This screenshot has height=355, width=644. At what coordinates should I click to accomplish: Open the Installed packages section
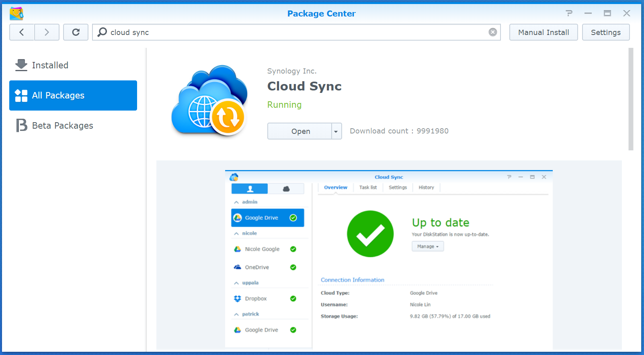(50, 65)
